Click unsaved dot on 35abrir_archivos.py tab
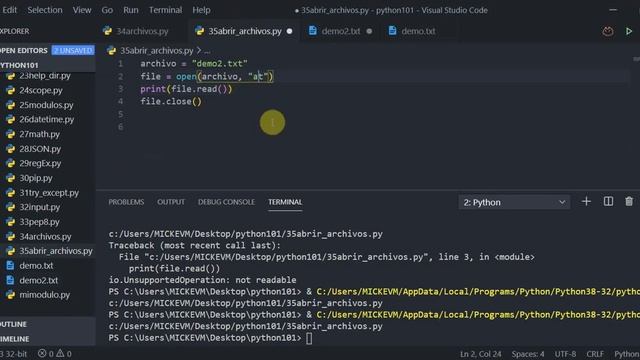The image size is (640, 360). [289, 31]
